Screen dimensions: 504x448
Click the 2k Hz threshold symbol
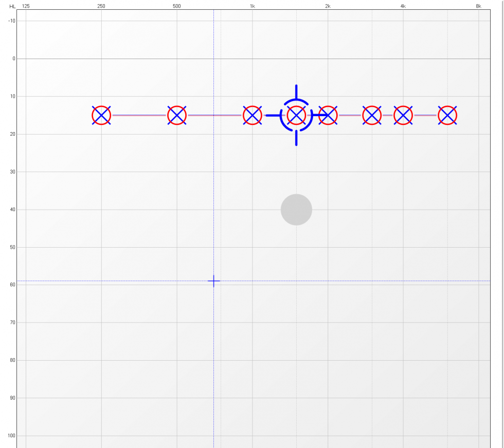click(328, 115)
